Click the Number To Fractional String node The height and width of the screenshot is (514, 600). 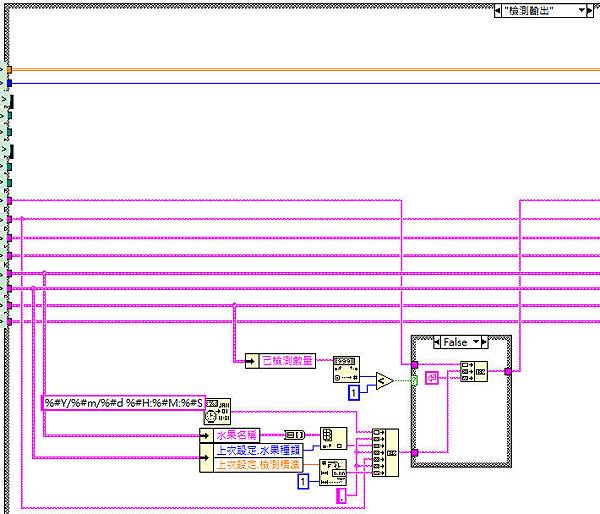click(333, 473)
